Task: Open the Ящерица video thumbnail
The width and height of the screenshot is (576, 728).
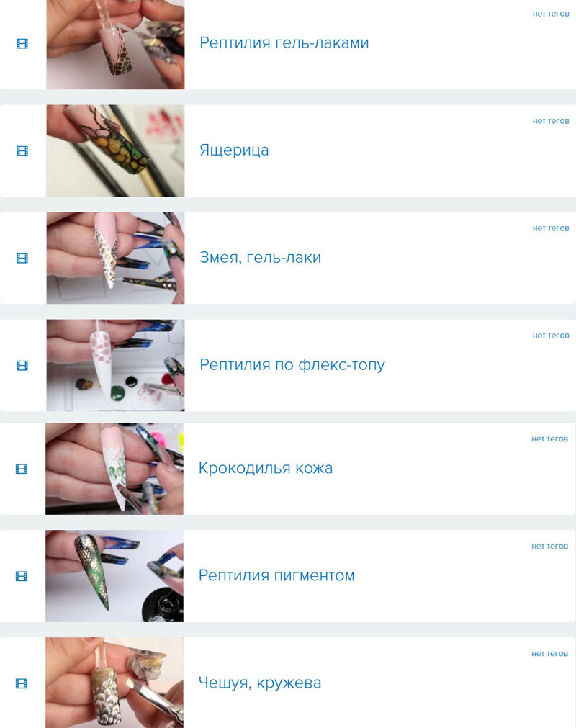Action: pos(115,150)
